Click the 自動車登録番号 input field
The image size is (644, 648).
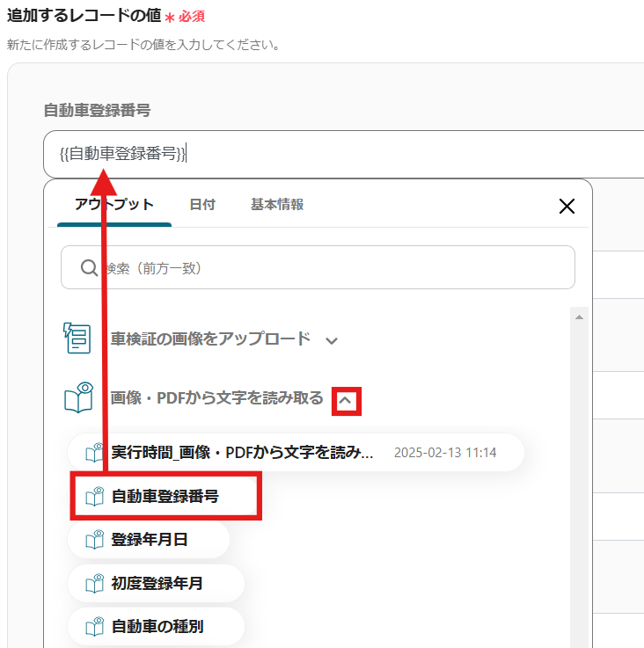point(343,154)
